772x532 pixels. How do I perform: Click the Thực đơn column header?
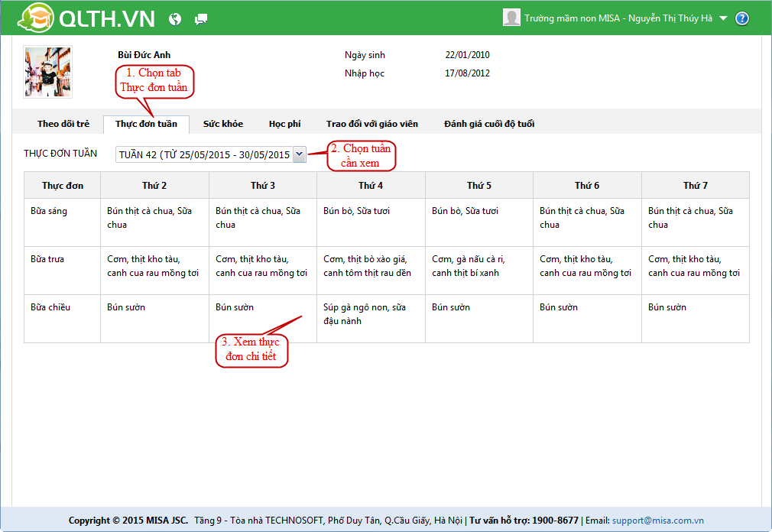click(x=63, y=186)
